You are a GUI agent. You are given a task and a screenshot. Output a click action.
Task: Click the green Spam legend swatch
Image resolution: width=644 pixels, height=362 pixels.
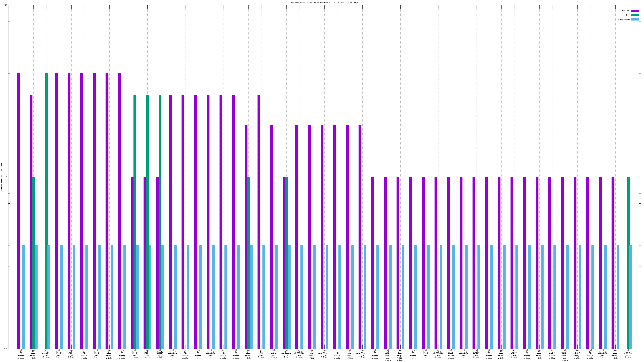[x=635, y=15]
